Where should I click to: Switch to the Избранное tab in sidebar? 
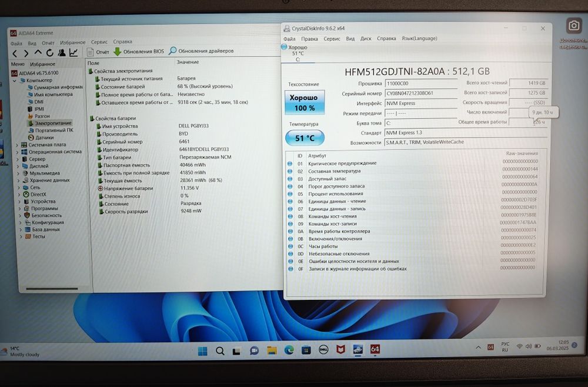point(42,64)
